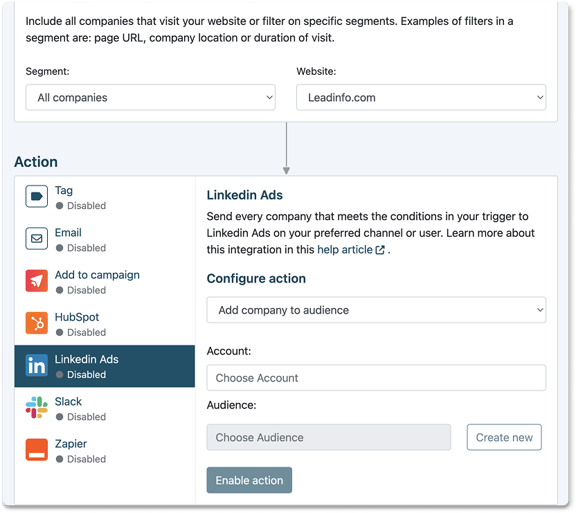Click the HubSpot logo icon
Screen dimensions: 576x513
click(36, 323)
